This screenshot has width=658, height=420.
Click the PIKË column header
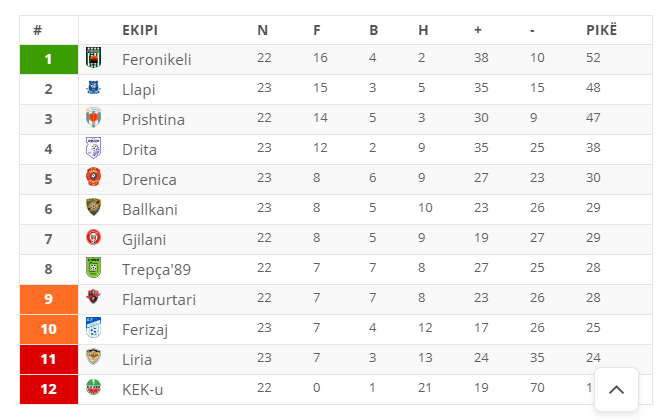point(601,30)
